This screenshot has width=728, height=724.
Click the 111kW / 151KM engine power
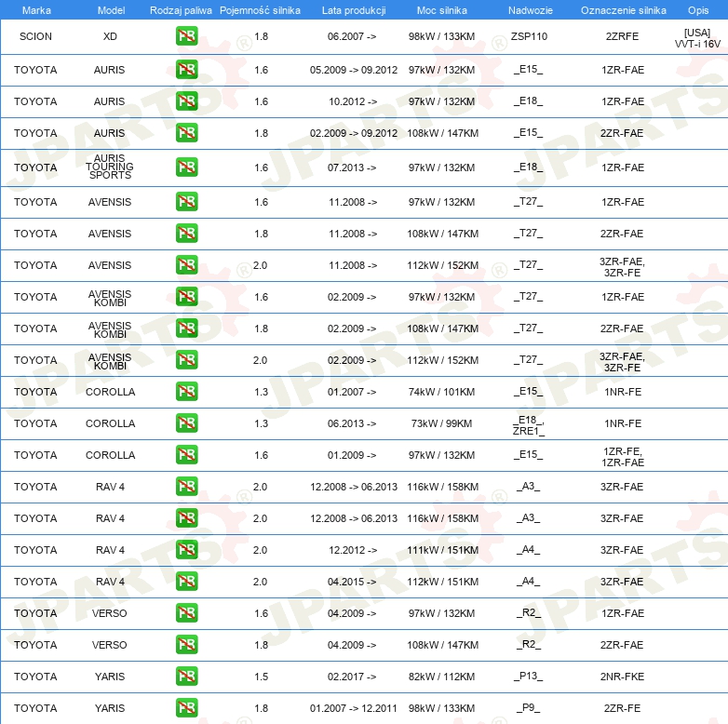click(443, 549)
